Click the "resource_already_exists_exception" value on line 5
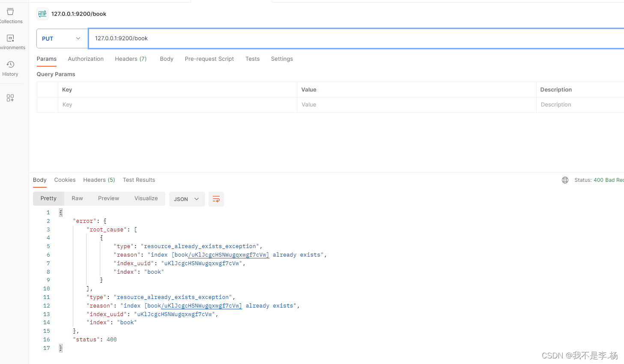The image size is (624, 364). pos(200,246)
